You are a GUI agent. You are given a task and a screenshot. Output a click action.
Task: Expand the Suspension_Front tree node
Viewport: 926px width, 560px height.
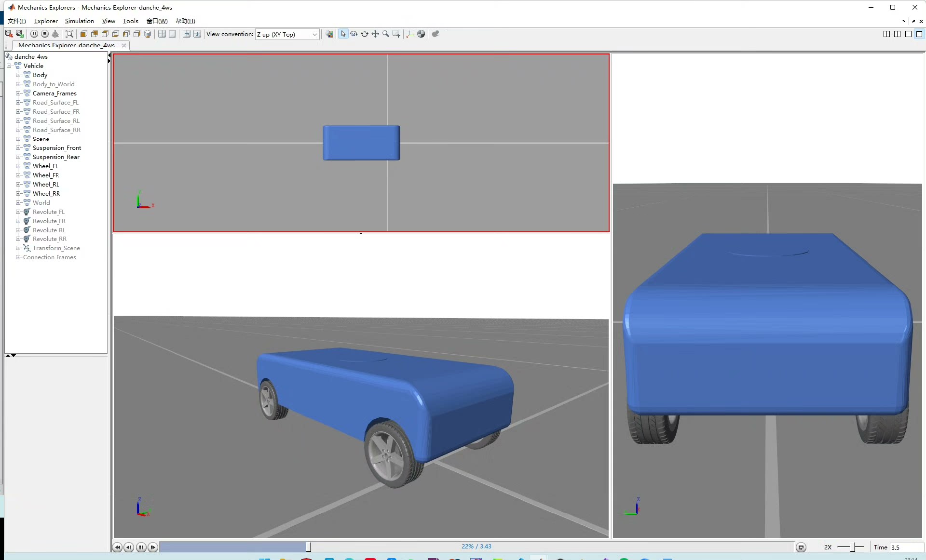(x=18, y=148)
